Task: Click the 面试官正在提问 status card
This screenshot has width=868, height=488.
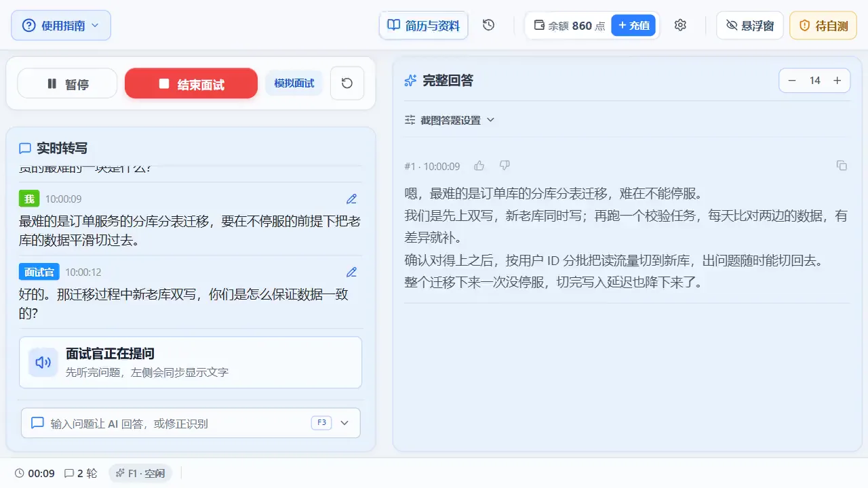Action: pyautogui.click(x=191, y=363)
